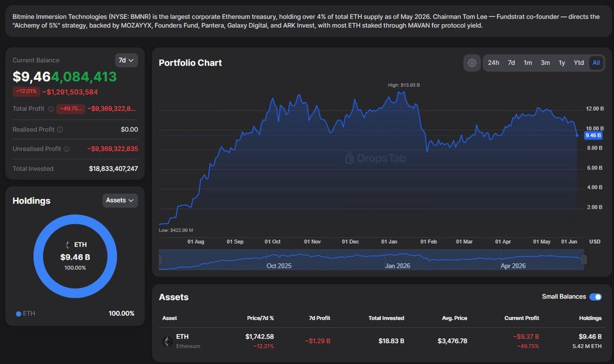Click the Apr 2026 navigator label
The width and height of the screenshot is (614, 364).
click(513, 266)
